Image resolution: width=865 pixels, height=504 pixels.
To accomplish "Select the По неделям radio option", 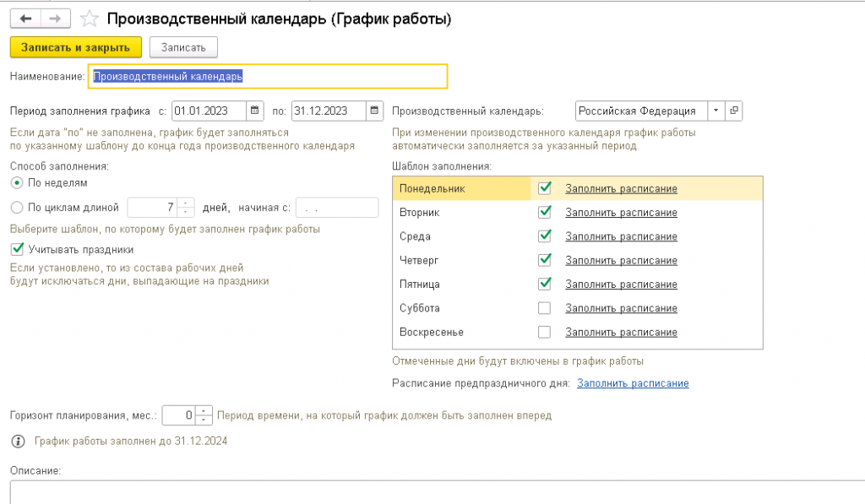I will pos(16,182).
